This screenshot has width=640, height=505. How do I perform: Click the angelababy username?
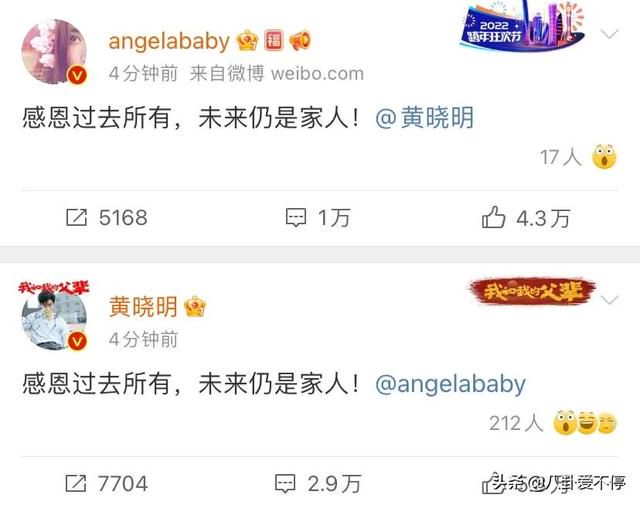[x=169, y=41]
